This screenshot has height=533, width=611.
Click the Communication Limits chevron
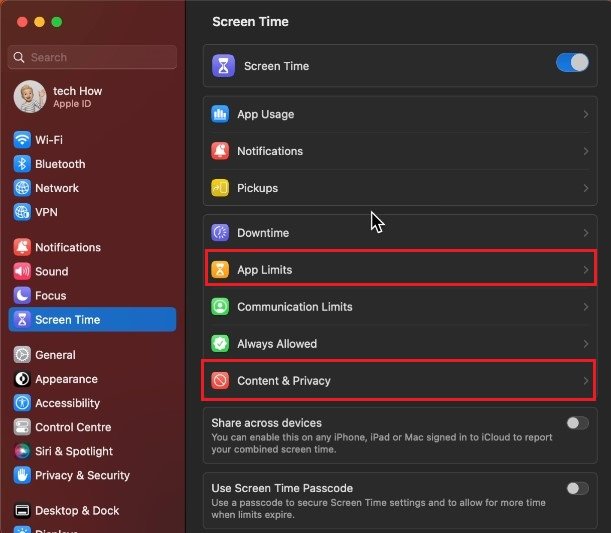pyautogui.click(x=586, y=307)
